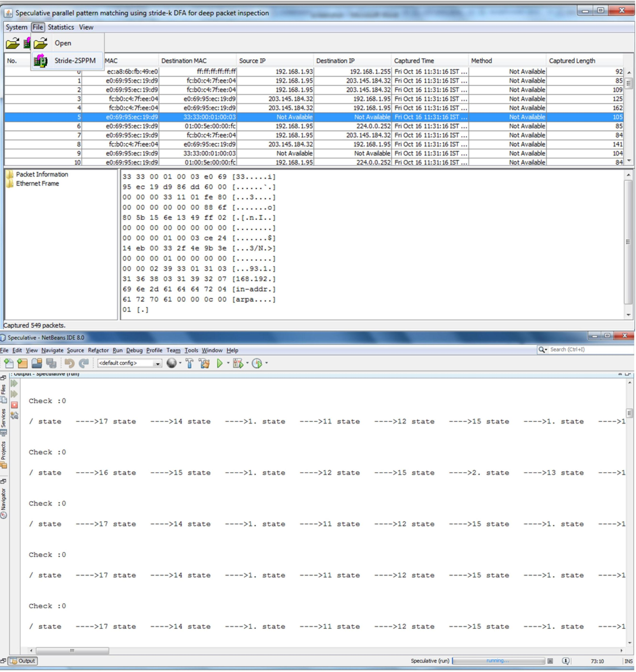Save all files with the Save All icon
This screenshot has height=672, width=636.
tap(51, 363)
